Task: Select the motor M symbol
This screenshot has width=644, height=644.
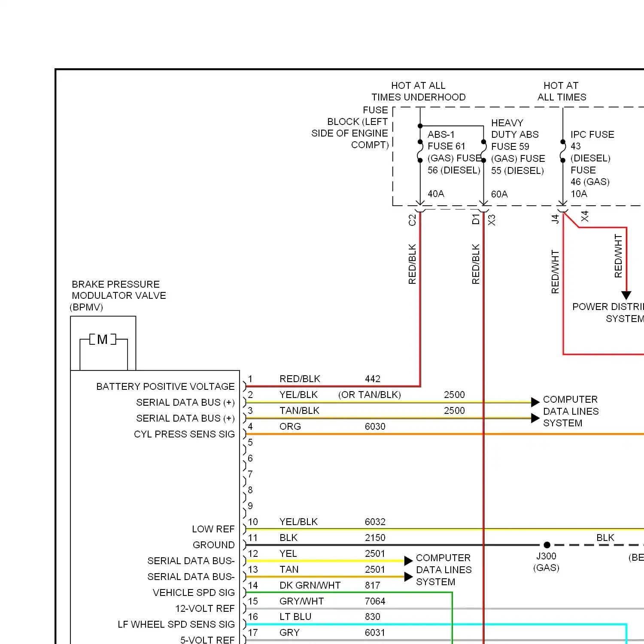Action: click(x=103, y=340)
